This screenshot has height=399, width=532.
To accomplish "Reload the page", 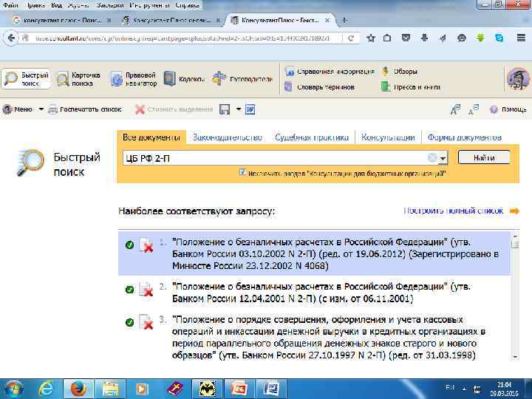I will click(x=351, y=38).
